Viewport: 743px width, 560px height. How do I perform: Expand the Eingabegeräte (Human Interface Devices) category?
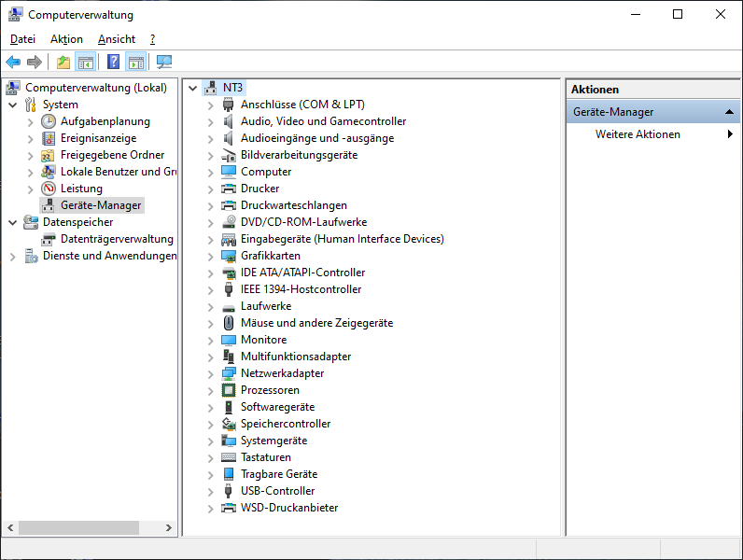click(x=210, y=239)
